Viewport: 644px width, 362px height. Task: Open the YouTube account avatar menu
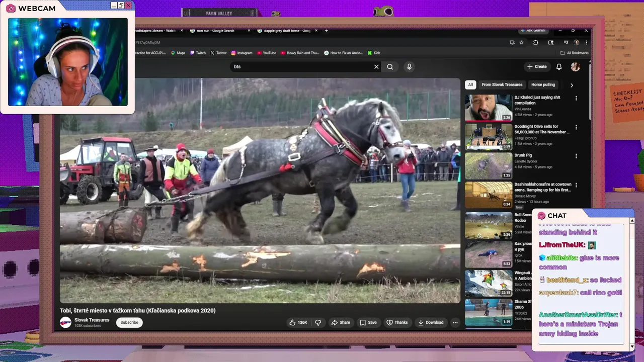tap(575, 66)
